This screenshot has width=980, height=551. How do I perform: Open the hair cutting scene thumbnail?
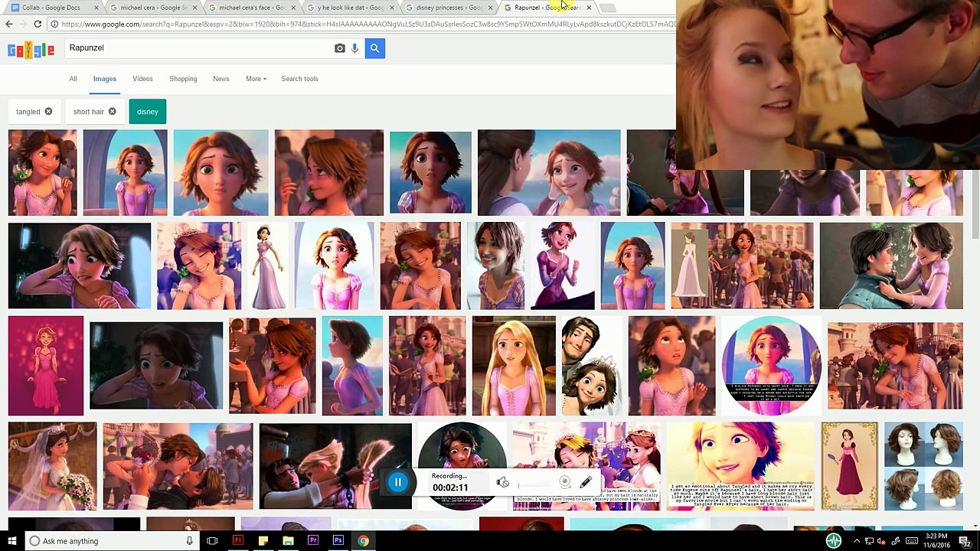335,466
